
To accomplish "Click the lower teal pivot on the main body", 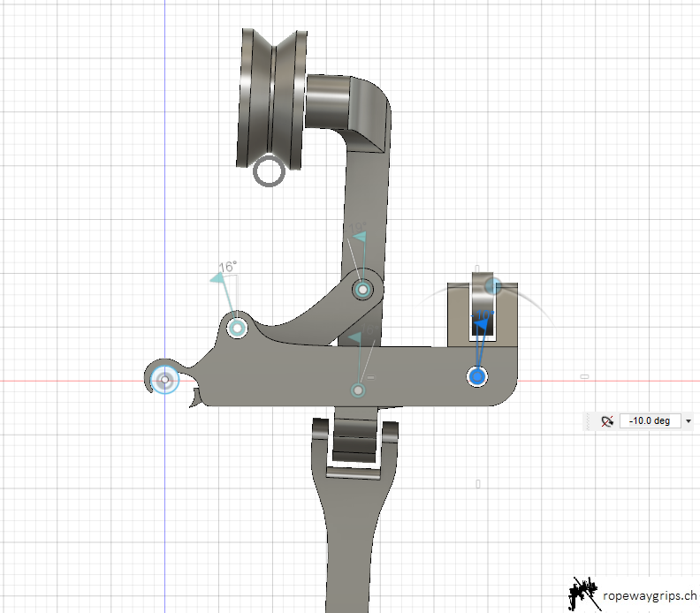I will 358,390.
